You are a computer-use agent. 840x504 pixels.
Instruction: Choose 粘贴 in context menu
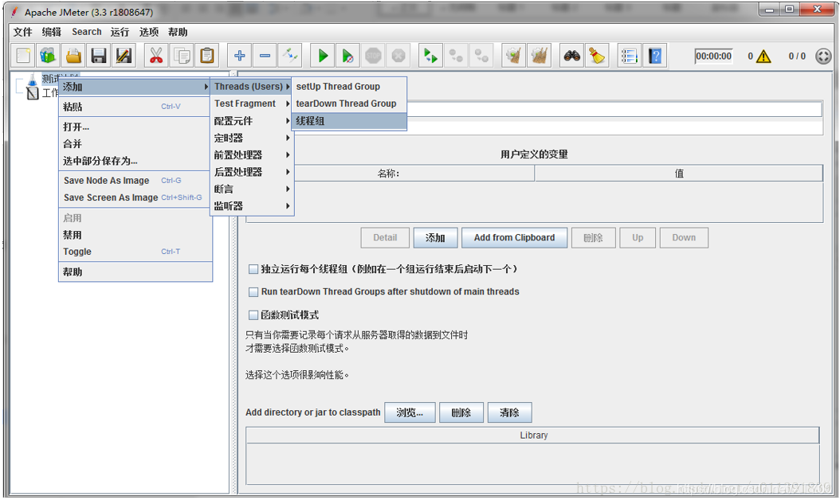pos(135,107)
